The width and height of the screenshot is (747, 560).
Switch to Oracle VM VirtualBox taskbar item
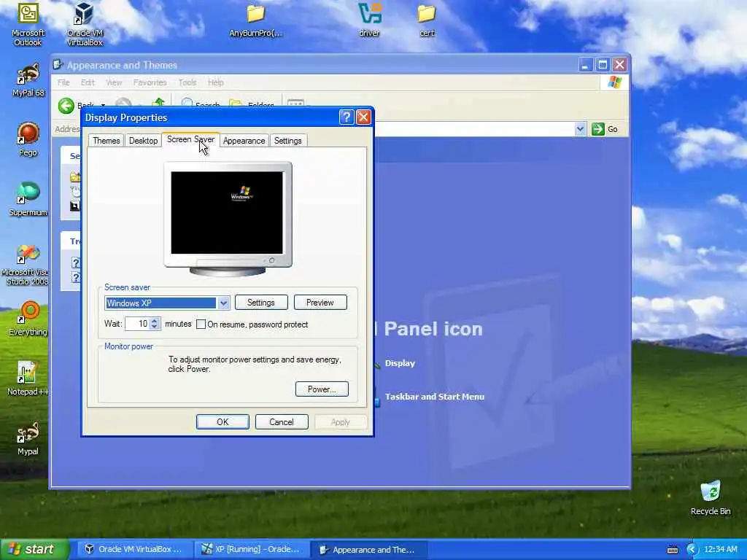point(133,550)
